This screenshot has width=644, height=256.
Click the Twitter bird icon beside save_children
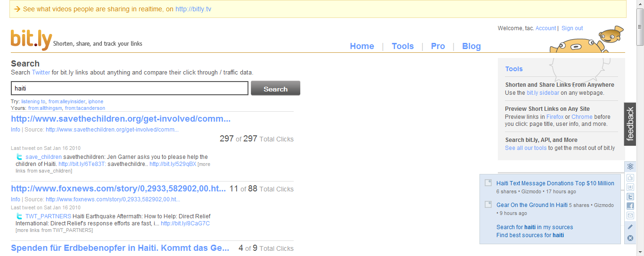[19, 157]
